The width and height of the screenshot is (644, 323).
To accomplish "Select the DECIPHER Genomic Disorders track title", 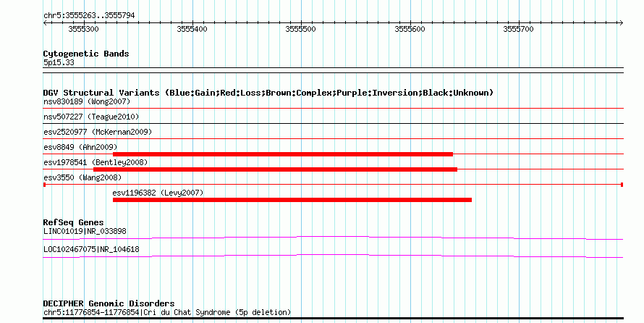I will click(x=109, y=303).
